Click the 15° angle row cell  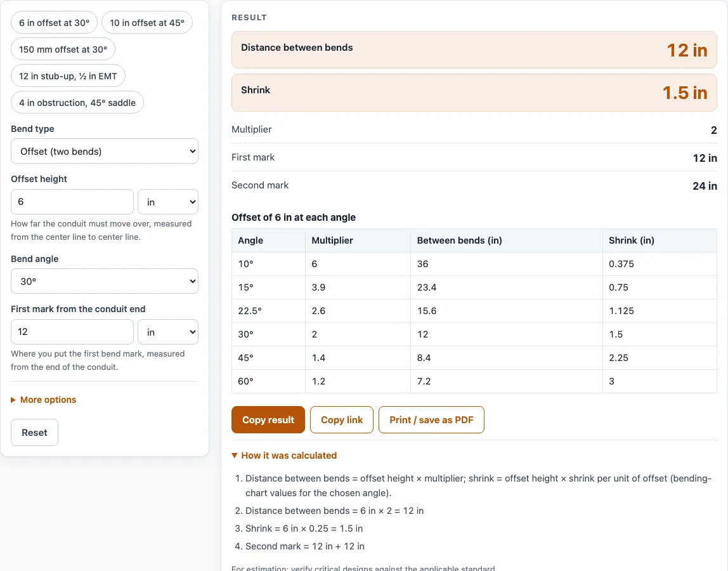click(268, 287)
